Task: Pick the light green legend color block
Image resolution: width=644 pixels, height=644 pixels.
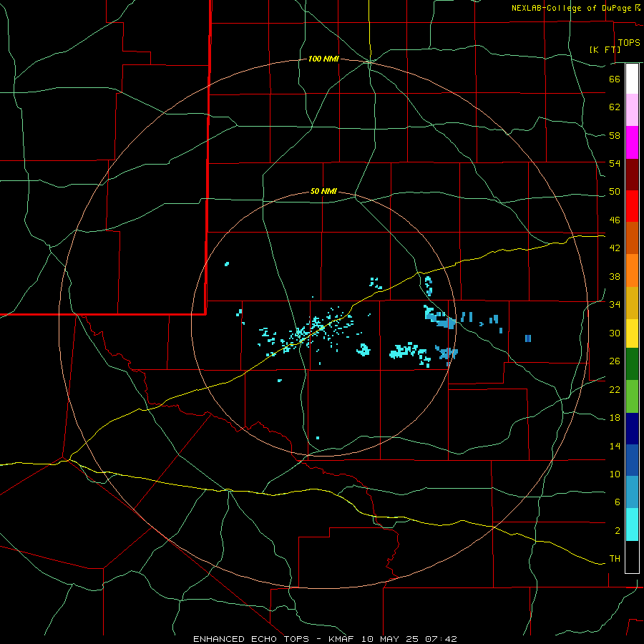Action: [x=632, y=396]
